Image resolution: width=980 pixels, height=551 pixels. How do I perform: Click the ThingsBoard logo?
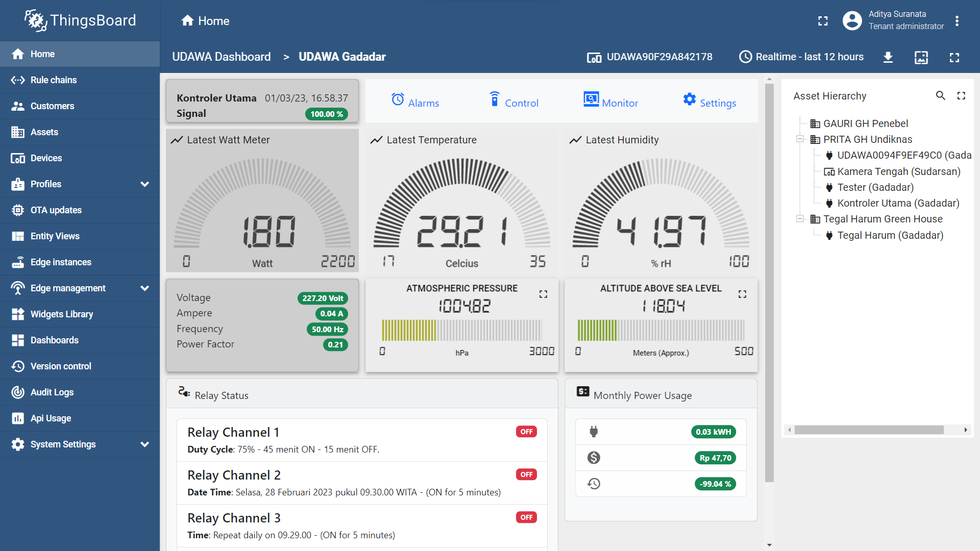click(80, 20)
